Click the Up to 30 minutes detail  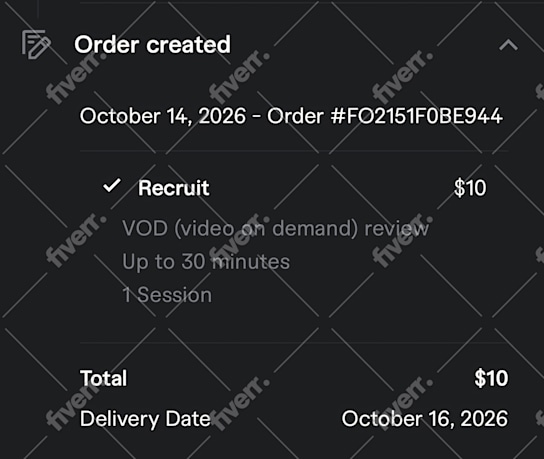pos(206,262)
